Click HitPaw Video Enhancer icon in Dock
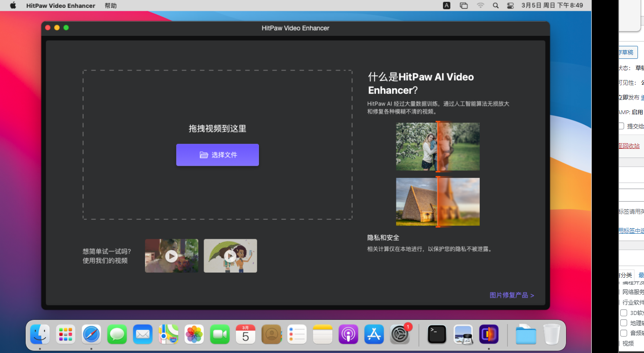Viewport: 644px width, 353px height. (489, 334)
